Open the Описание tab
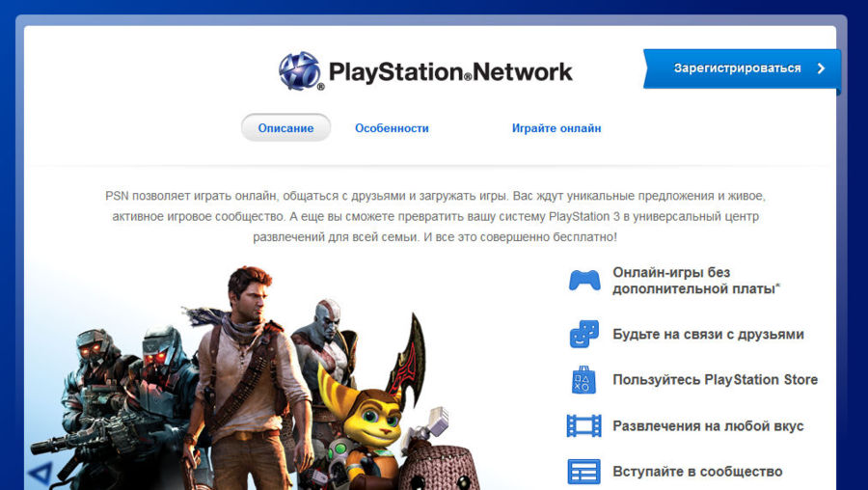Viewport: 868px width, 490px height. point(285,128)
